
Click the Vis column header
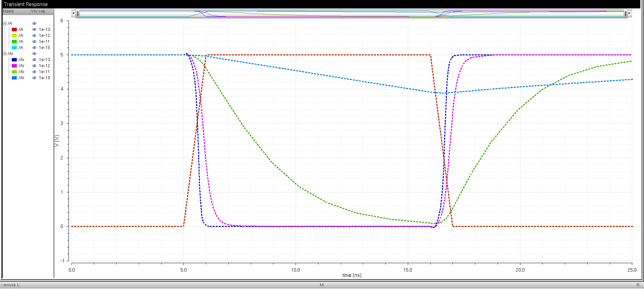(34, 11)
